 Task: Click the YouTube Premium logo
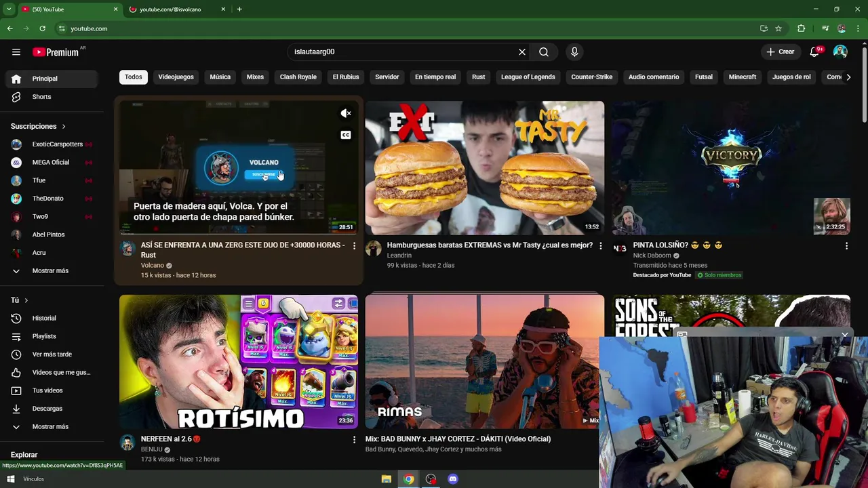(x=56, y=52)
